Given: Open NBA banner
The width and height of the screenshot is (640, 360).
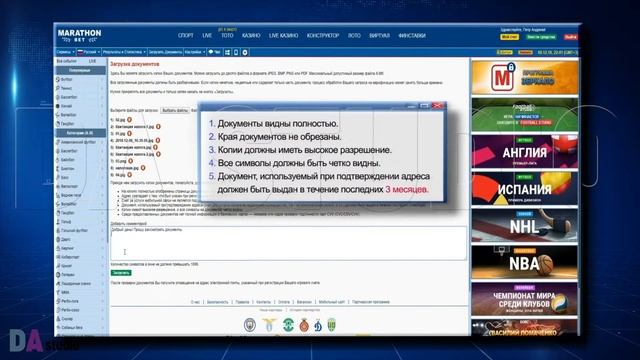Looking at the screenshot, I should (x=524, y=262).
